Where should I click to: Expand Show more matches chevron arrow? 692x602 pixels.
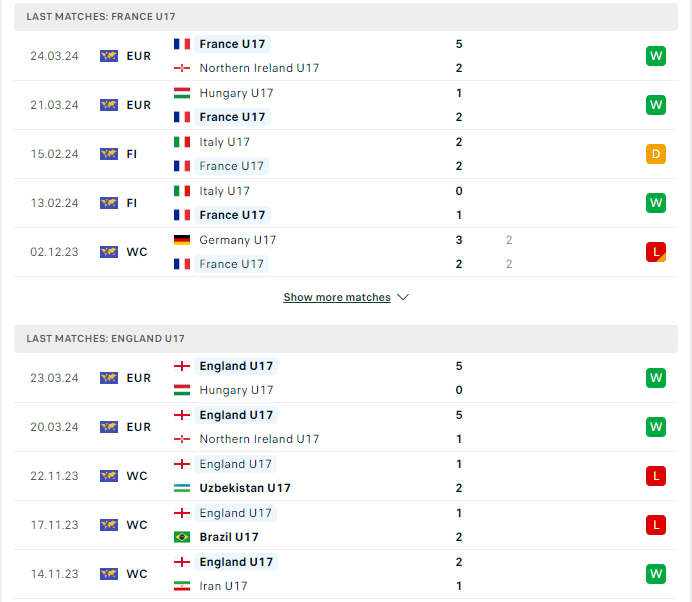tap(403, 297)
